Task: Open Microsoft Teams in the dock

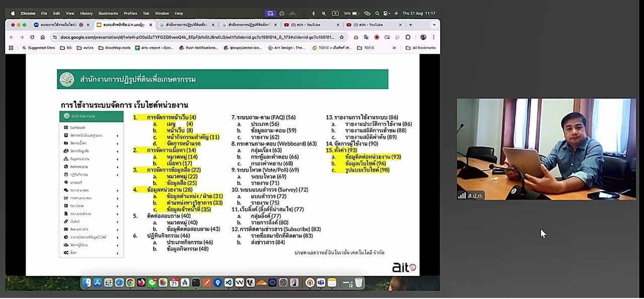Action: click(321, 283)
